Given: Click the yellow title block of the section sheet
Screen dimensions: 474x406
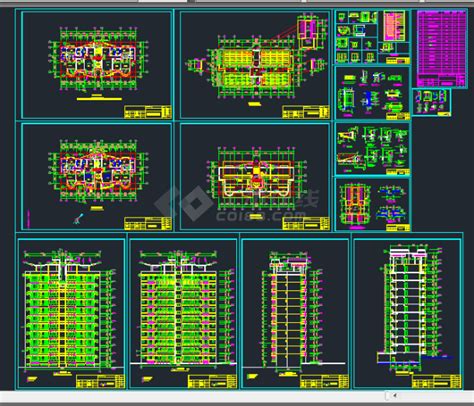Looking at the screenshot, I should [436, 381].
